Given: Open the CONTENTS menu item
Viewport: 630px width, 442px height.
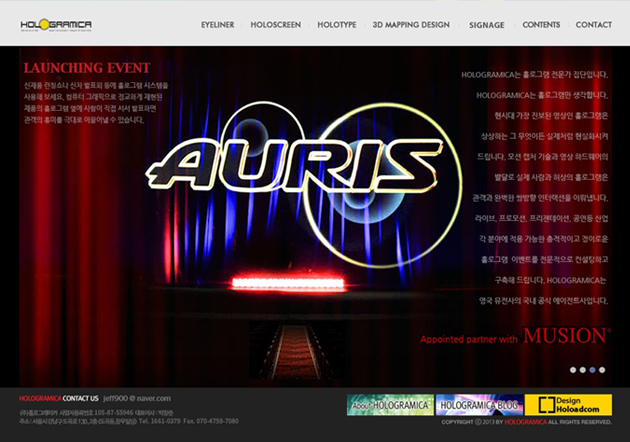Looking at the screenshot, I should click(541, 25).
